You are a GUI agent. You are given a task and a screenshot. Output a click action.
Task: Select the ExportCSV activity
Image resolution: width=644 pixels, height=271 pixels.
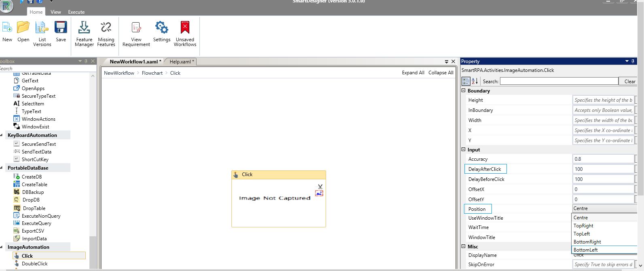click(33, 231)
